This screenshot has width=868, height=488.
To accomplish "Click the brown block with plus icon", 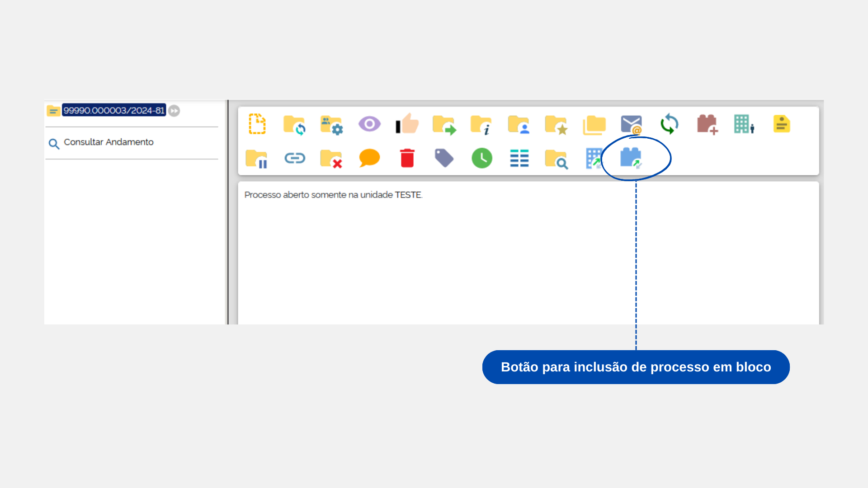I will point(708,124).
